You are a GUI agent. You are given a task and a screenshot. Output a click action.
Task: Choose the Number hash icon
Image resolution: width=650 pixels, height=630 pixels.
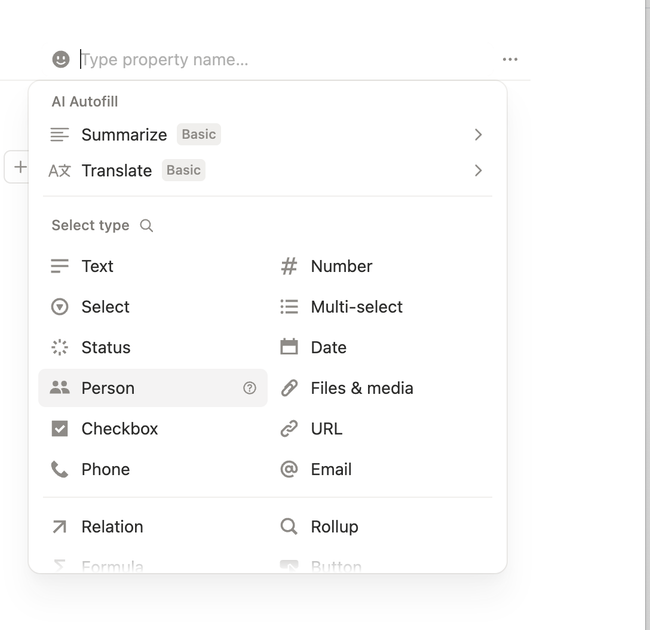(x=289, y=266)
